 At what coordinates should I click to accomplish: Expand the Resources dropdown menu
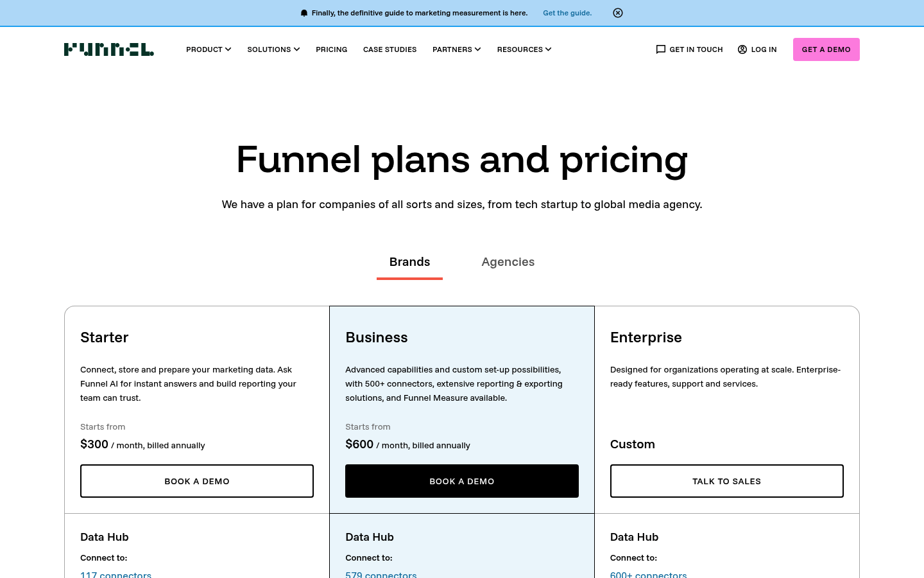coord(524,49)
